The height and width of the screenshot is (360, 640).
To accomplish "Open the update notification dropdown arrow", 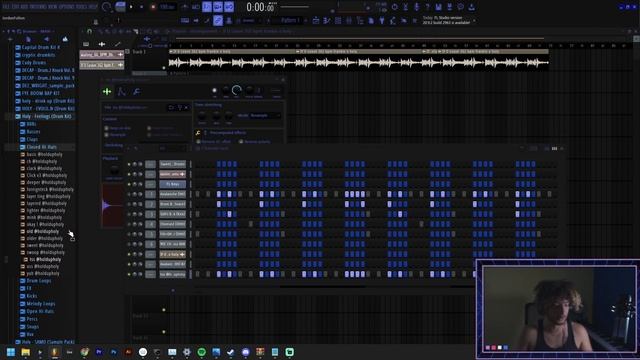I will tap(474, 20).
